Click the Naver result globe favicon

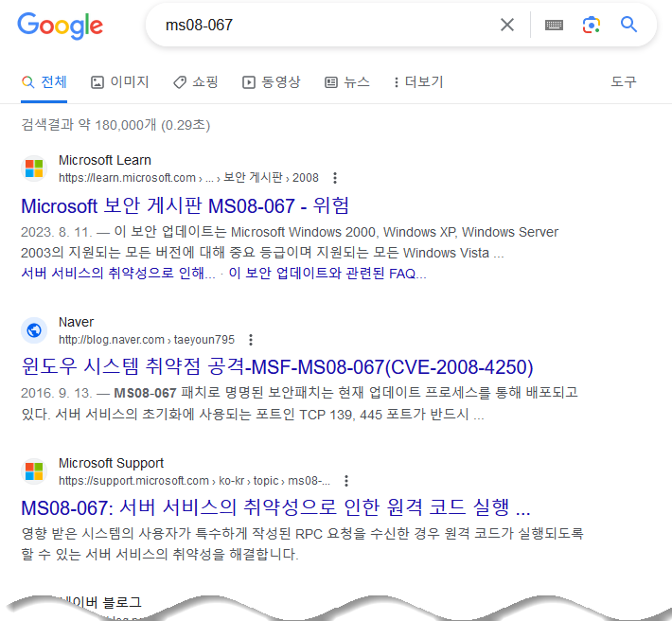(x=34, y=330)
